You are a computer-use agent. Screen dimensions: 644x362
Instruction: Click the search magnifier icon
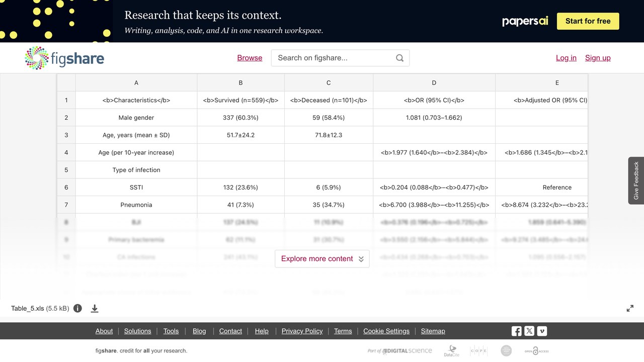tap(400, 58)
